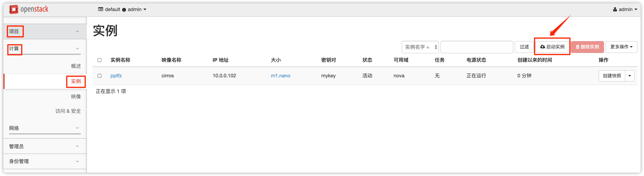Click the nova availability zone cell
Image resolution: width=644 pixels, height=176 pixels.
399,76
